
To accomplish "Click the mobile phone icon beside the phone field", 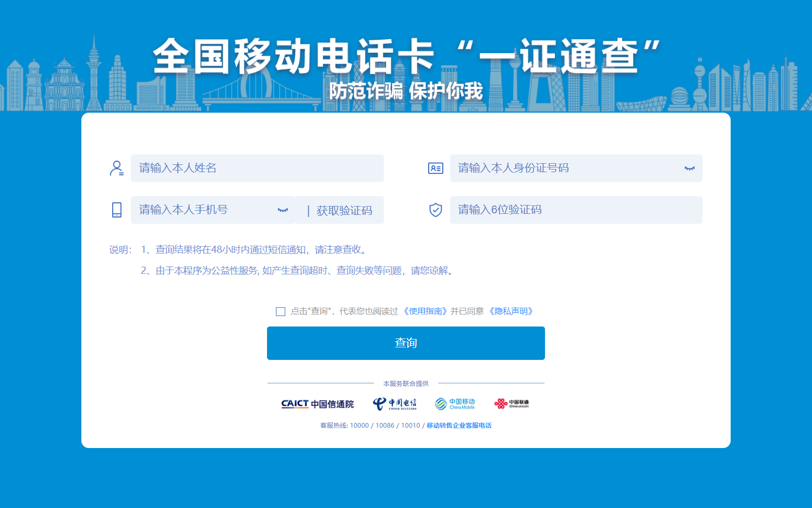I will click(x=117, y=210).
